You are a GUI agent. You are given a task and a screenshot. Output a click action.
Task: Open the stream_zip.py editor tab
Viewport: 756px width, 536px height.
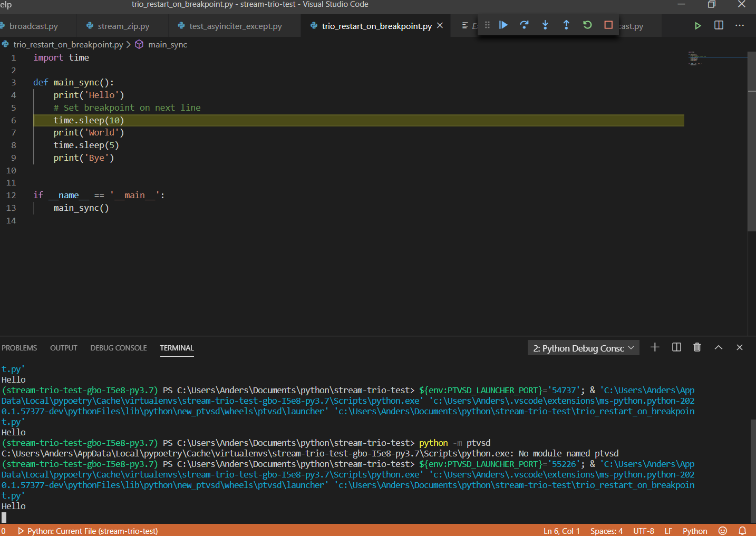122,25
